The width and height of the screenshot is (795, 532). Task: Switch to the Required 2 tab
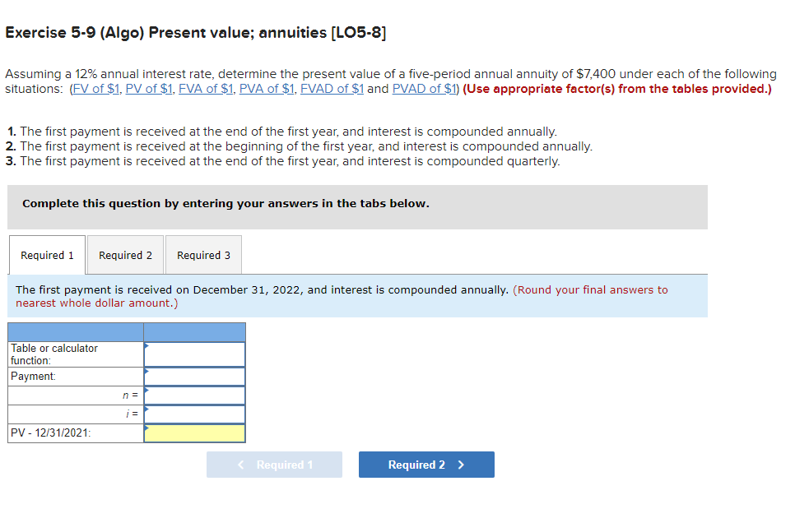click(x=125, y=255)
